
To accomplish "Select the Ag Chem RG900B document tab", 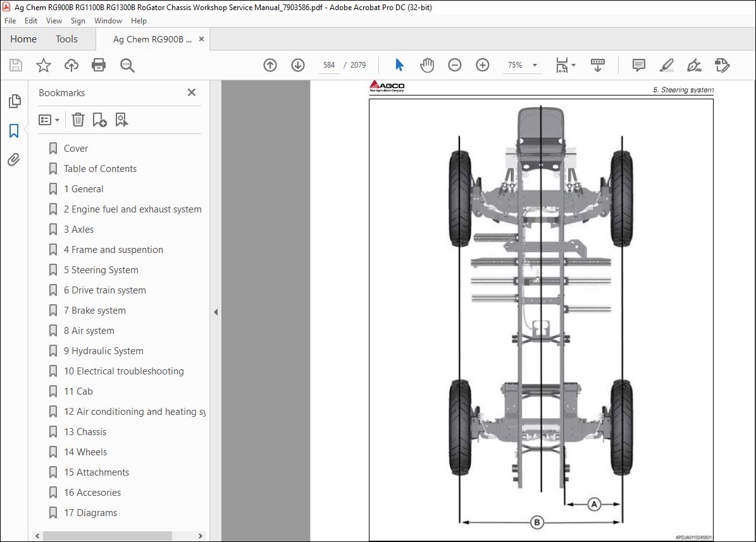I will pos(152,40).
